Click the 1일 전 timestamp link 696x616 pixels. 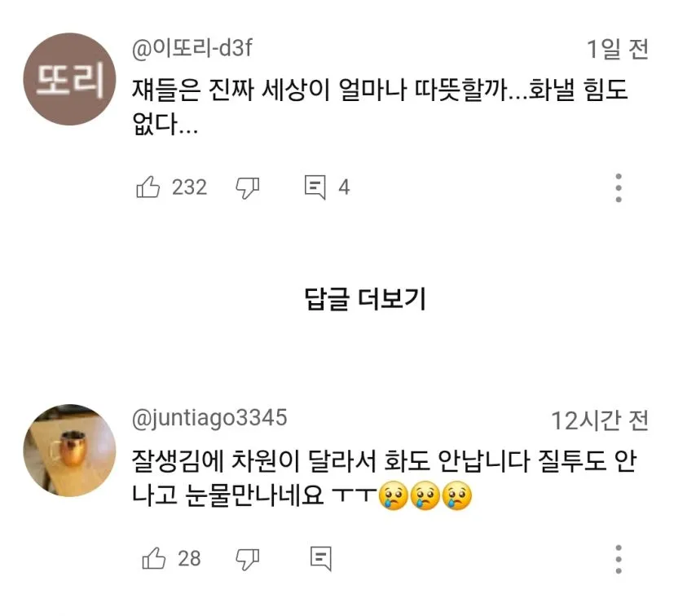[x=616, y=47]
